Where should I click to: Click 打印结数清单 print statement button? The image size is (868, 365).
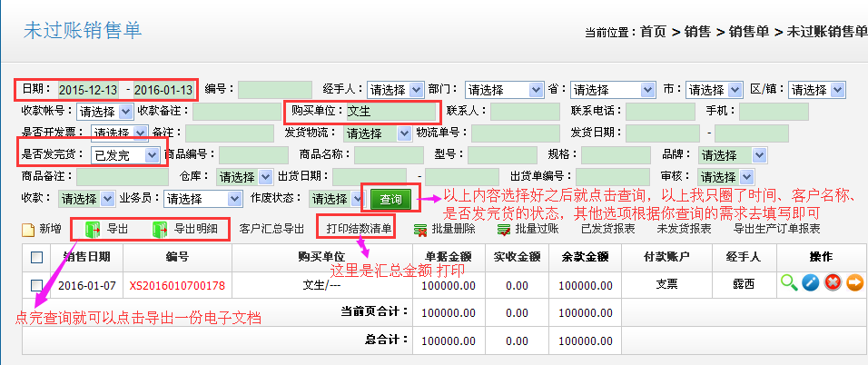(355, 228)
